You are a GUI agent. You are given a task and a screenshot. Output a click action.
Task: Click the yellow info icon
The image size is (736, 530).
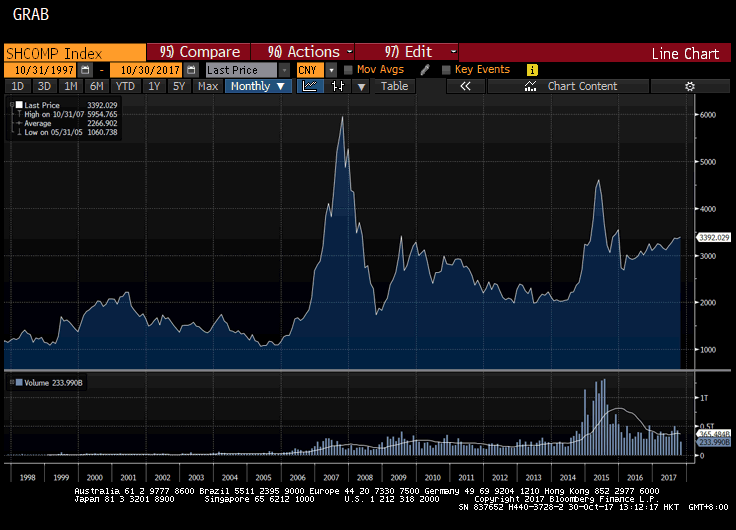point(532,70)
